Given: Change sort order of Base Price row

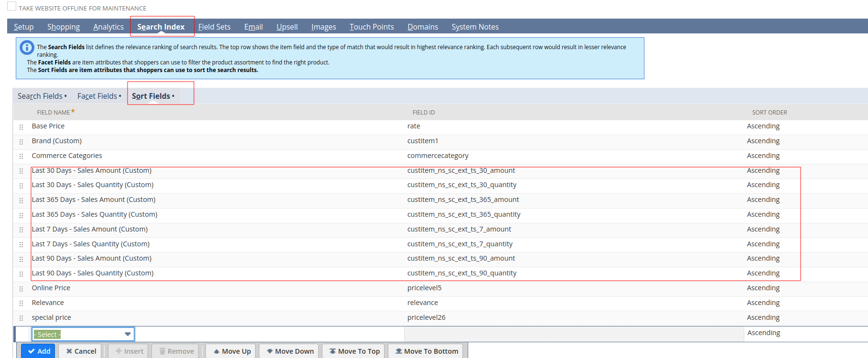Looking at the screenshot, I should pos(763,126).
